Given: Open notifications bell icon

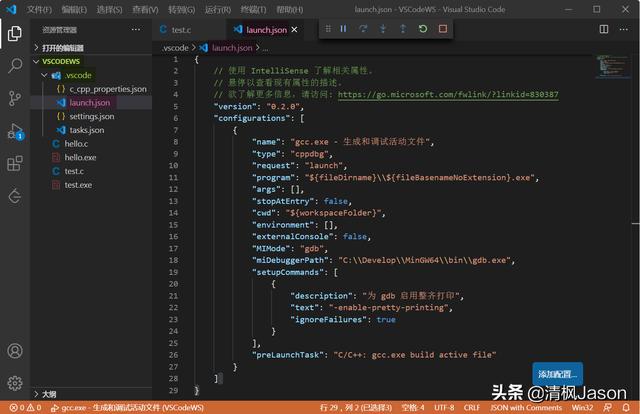Looking at the screenshot, I should click(626, 407).
